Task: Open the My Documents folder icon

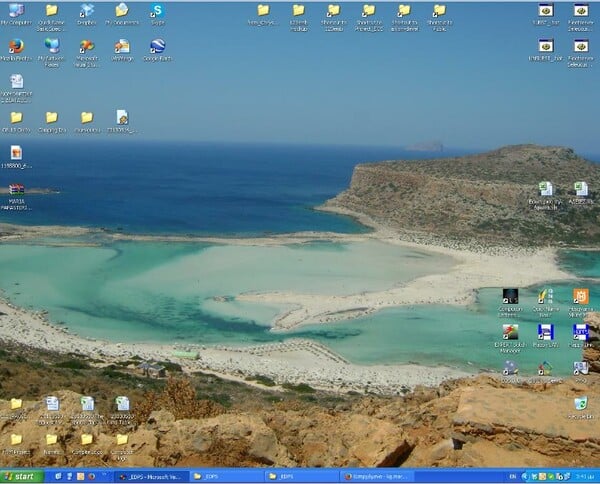Action: [x=121, y=12]
